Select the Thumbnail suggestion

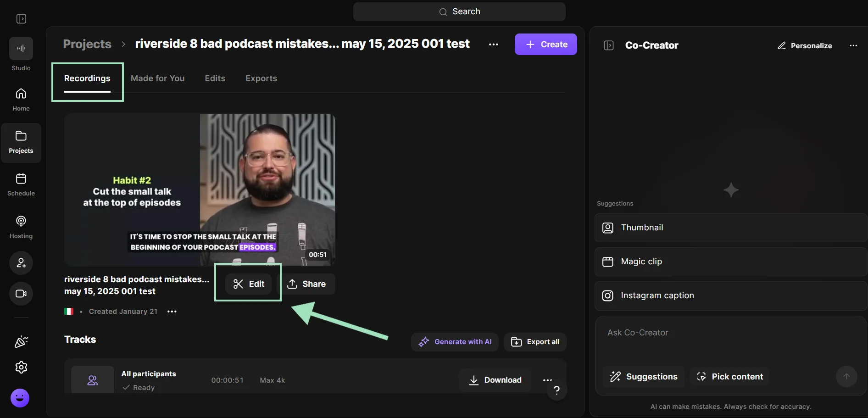pos(731,228)
